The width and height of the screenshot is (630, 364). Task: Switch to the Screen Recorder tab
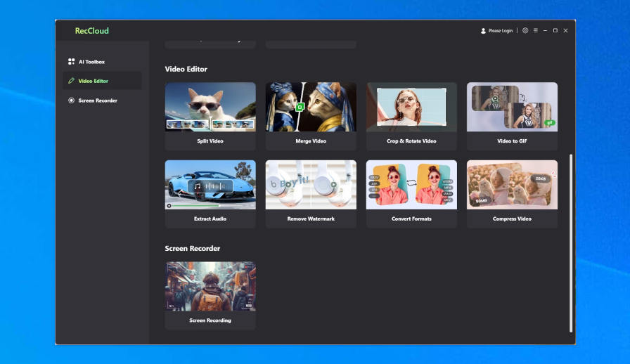(98, 100)
